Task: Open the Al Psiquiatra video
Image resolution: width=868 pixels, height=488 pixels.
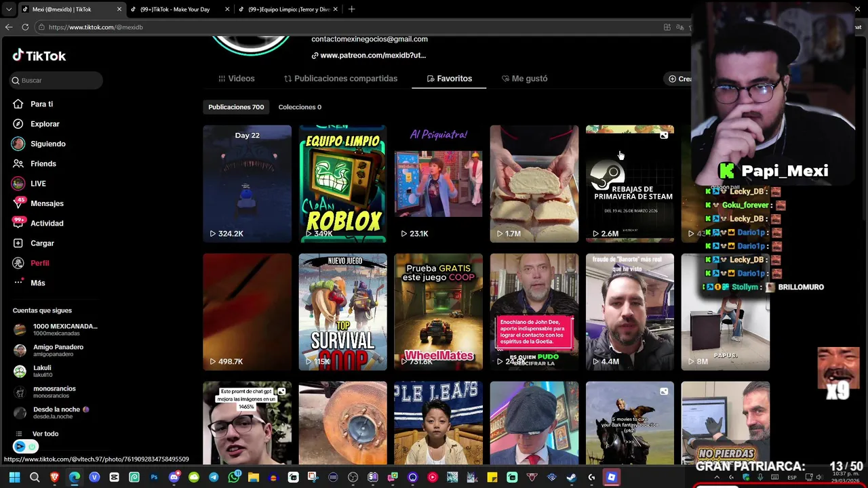Action: (438, 184)
